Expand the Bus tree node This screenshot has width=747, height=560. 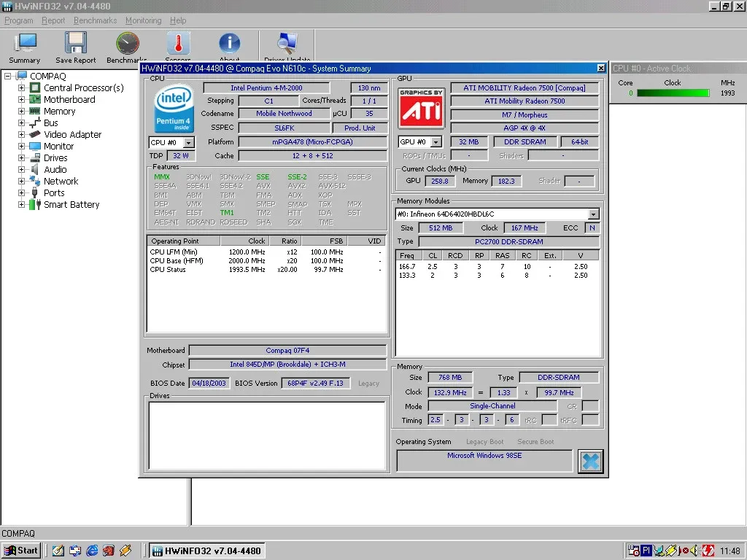tap(21, 122)
